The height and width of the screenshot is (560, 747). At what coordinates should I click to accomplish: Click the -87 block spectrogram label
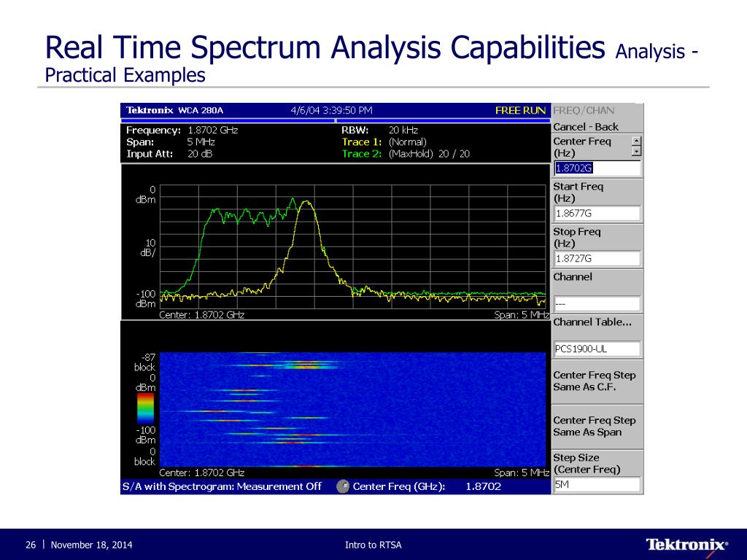[x=145, y=362]
